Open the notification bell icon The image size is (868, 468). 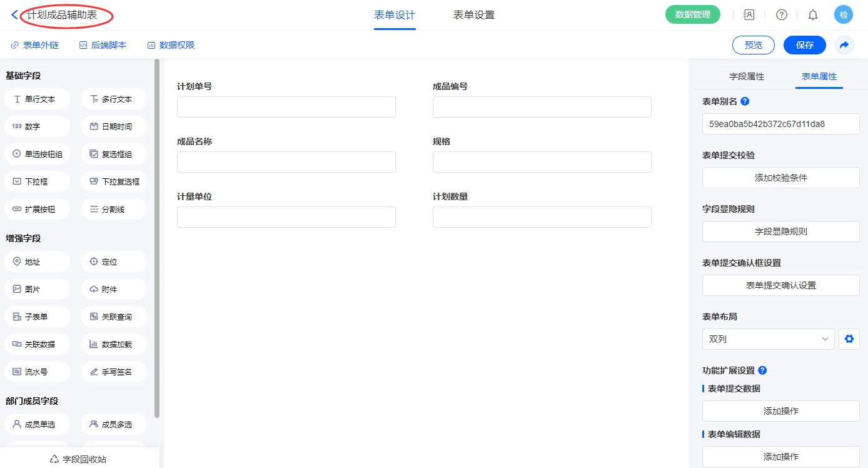click(813, 15)
